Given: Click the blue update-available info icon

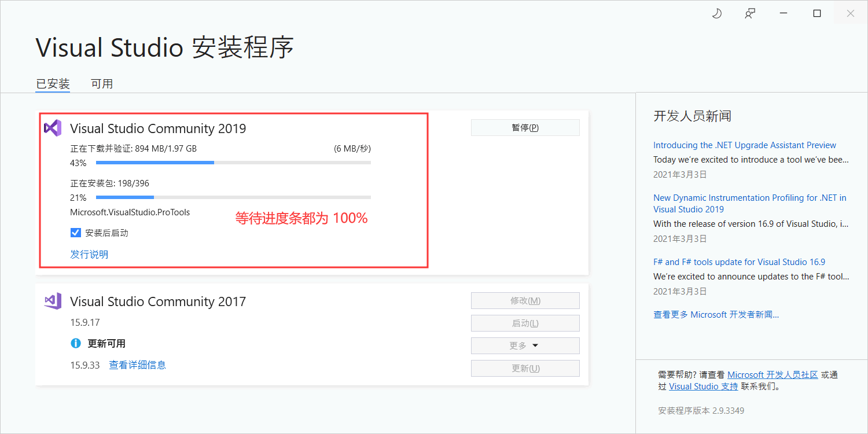Looking at the screenshot, I should pyautogui.click(x=76, y=343).
